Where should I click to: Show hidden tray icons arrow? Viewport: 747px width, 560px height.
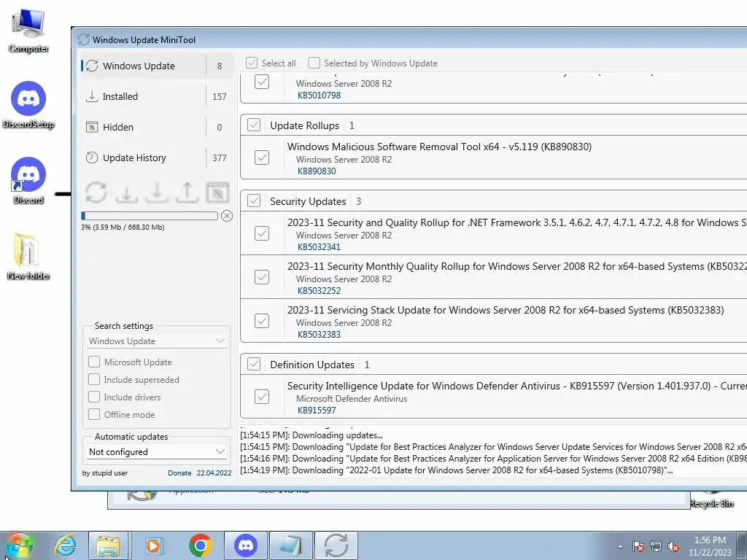click(620, 547)
